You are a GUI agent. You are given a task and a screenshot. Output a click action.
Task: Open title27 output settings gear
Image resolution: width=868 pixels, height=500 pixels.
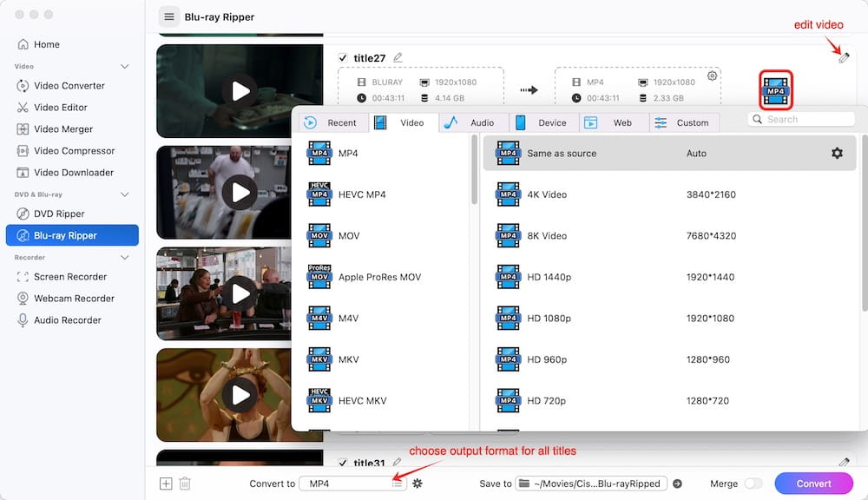click(713, 76)
